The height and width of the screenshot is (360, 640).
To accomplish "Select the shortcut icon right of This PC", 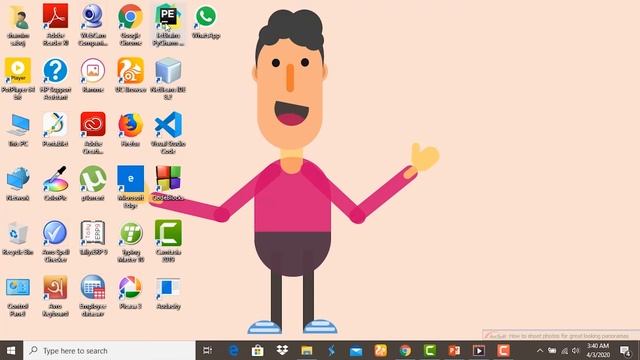I will click(56, 124).
